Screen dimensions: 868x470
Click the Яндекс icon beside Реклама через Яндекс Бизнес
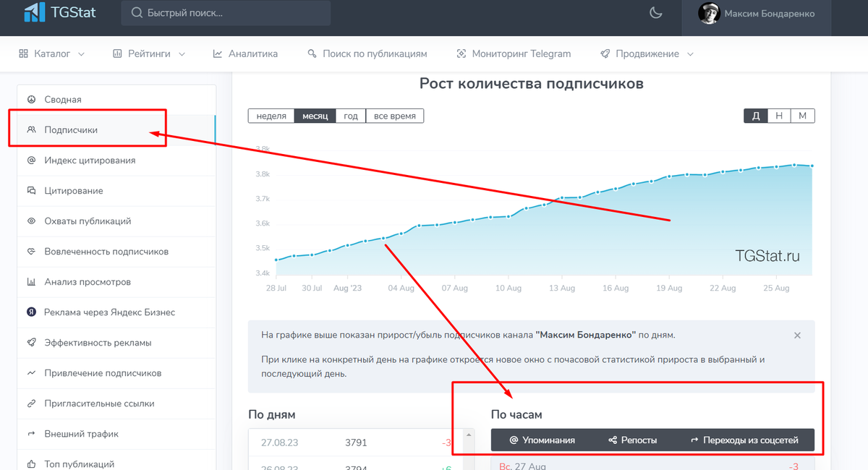[x=31, y=312]
